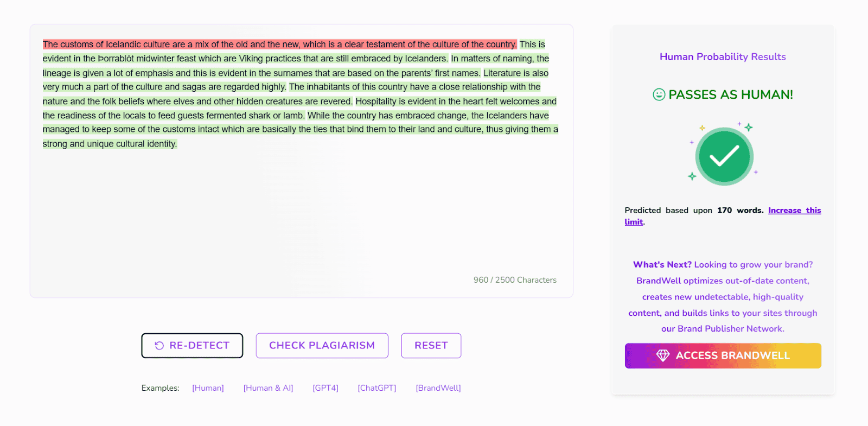
Task: Follow the 'Increase this limit' link
Action: 794,211
